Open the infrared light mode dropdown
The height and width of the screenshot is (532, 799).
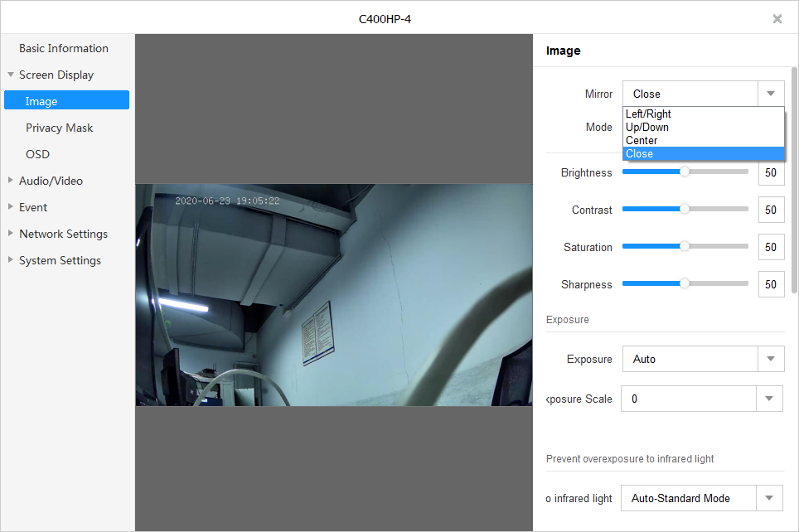coord(771,498)
